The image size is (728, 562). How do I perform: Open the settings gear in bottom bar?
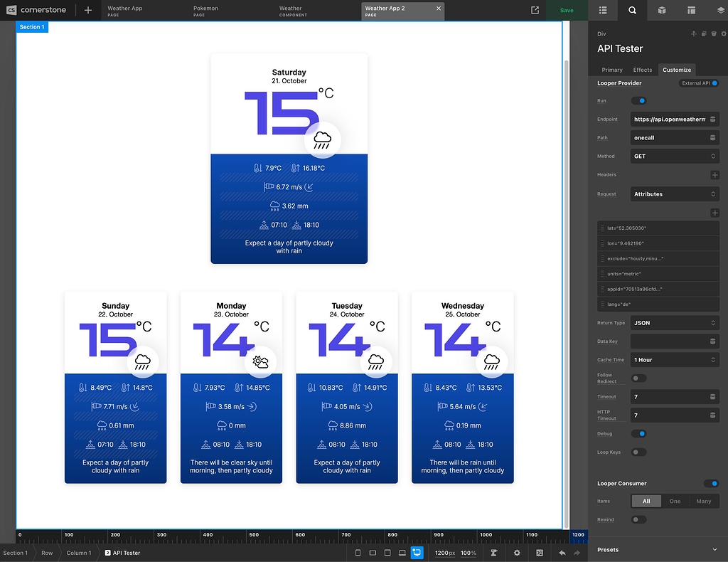click(517, 553)
